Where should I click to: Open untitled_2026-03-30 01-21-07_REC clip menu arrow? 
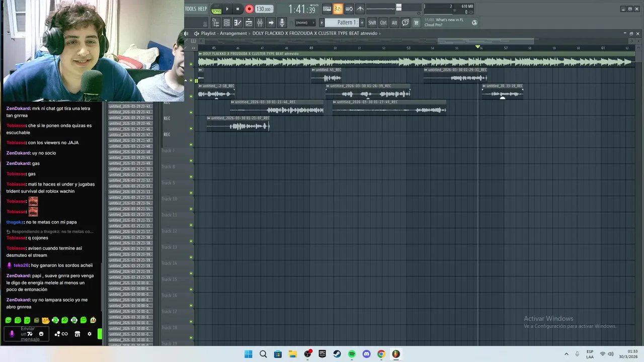point(209,118)
